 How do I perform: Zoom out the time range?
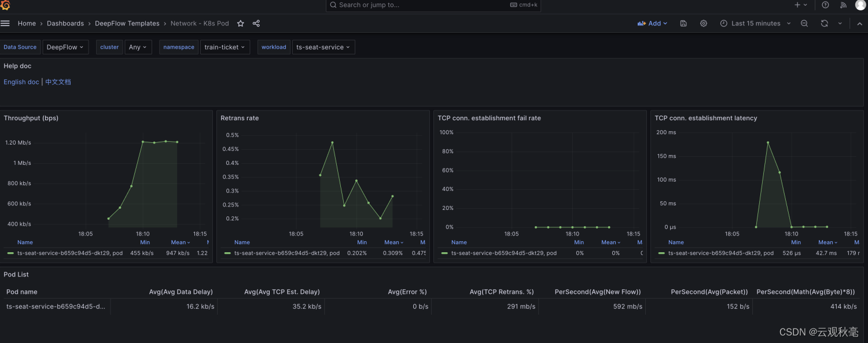804,24
